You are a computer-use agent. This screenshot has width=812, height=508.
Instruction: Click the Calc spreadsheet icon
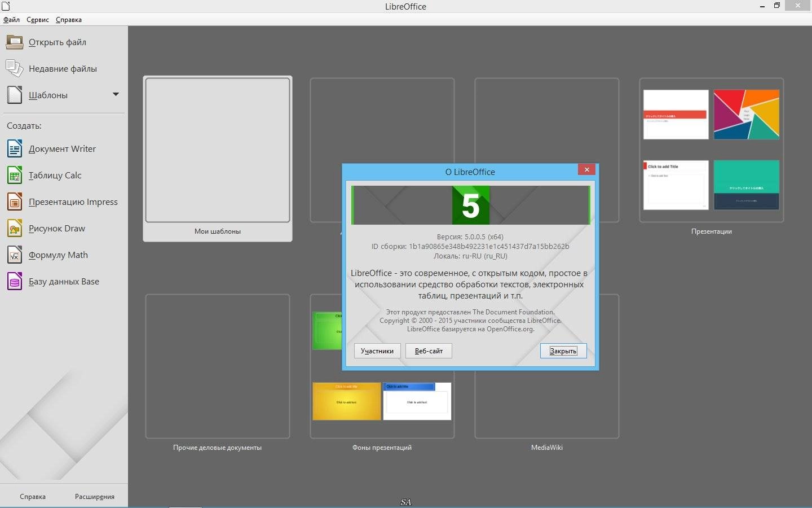(15, 176)
